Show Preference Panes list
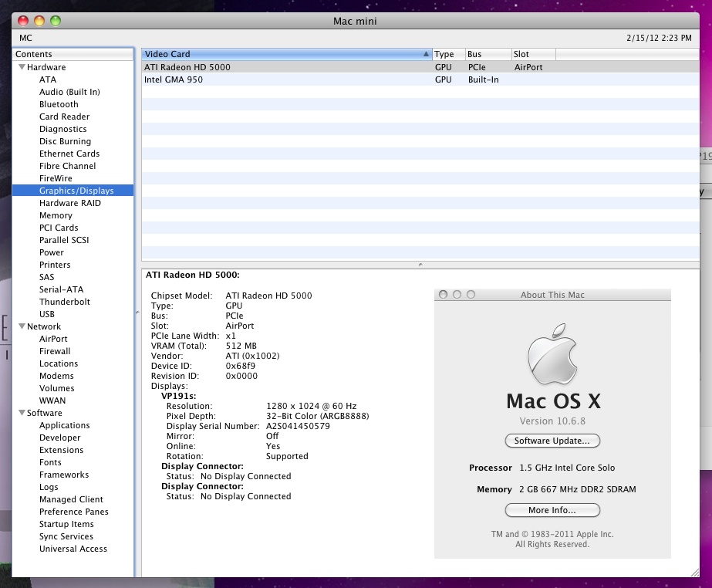This screenshot has height=588, width=712. point(74,512)
